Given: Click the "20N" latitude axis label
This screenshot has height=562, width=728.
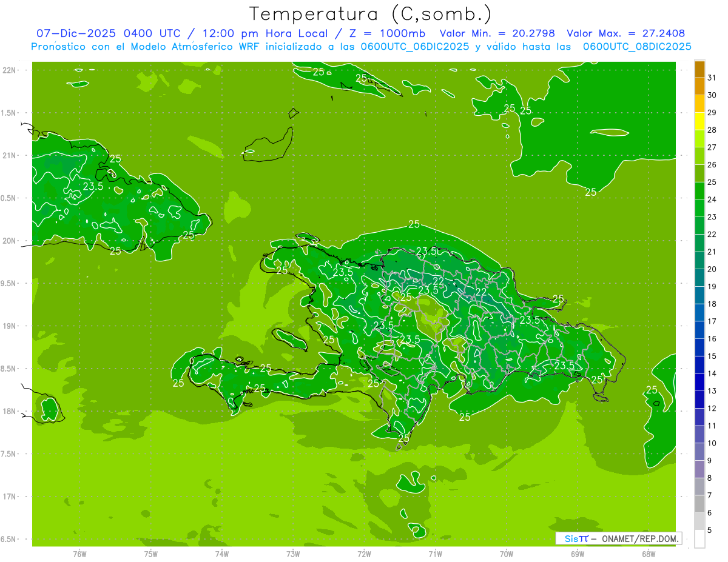Looking at the screenshot, I should (10, 241).
